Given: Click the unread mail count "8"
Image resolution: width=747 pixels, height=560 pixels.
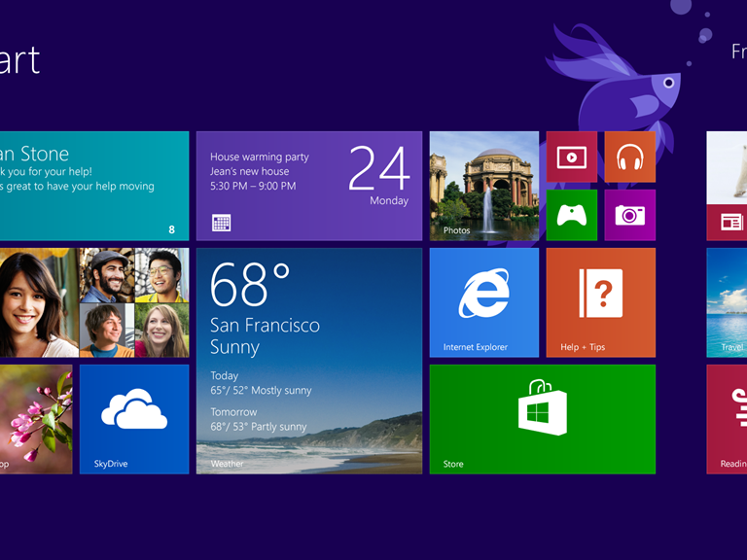Looking at the screenshot, I should [171, 229].
